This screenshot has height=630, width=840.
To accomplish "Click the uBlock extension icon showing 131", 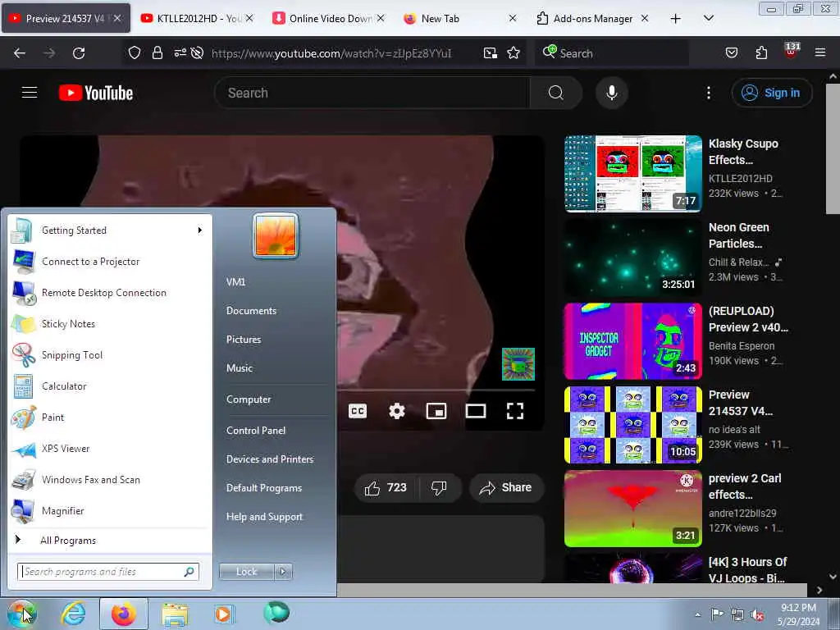I will (792, 52).
